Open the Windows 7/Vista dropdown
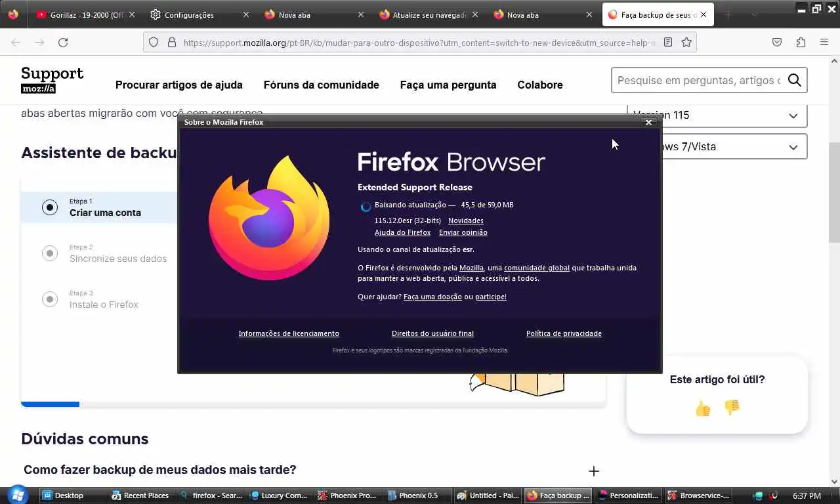840x504 pixels. click(717, 146)
